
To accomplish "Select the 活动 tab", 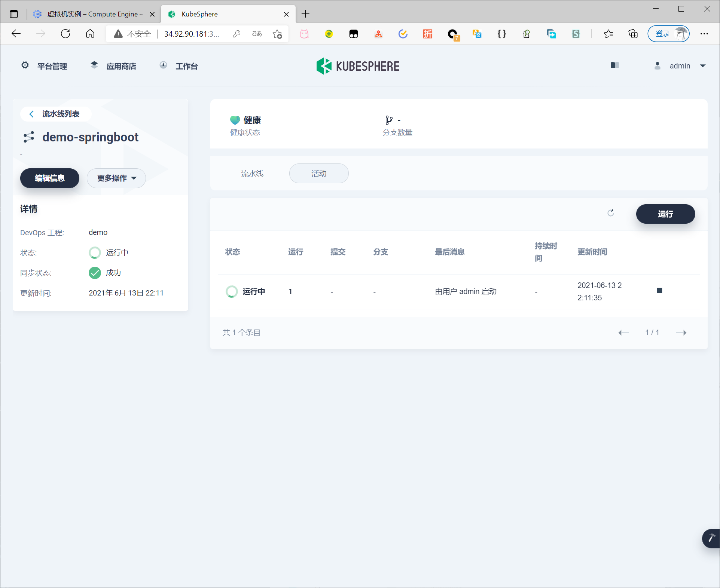I will [x=319, y=174].
